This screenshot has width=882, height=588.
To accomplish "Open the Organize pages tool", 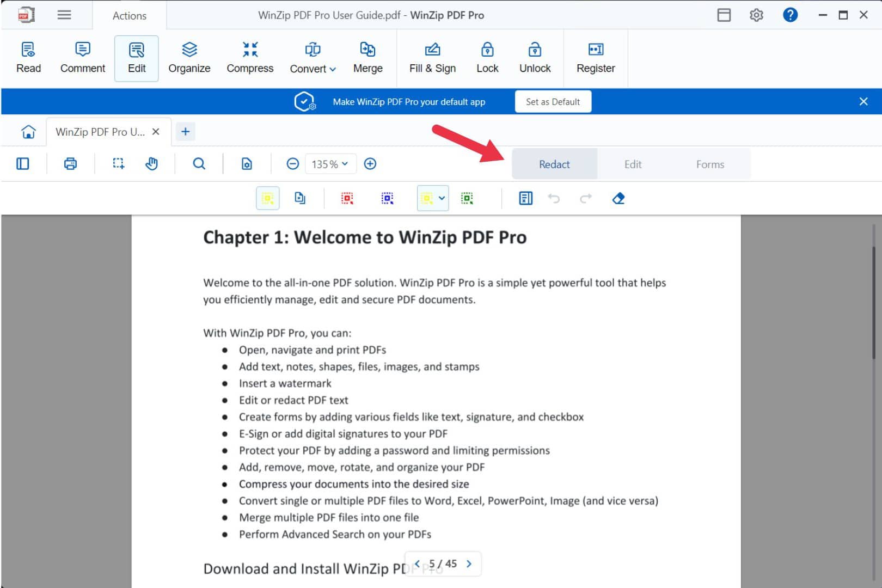I will coord(189,58).
